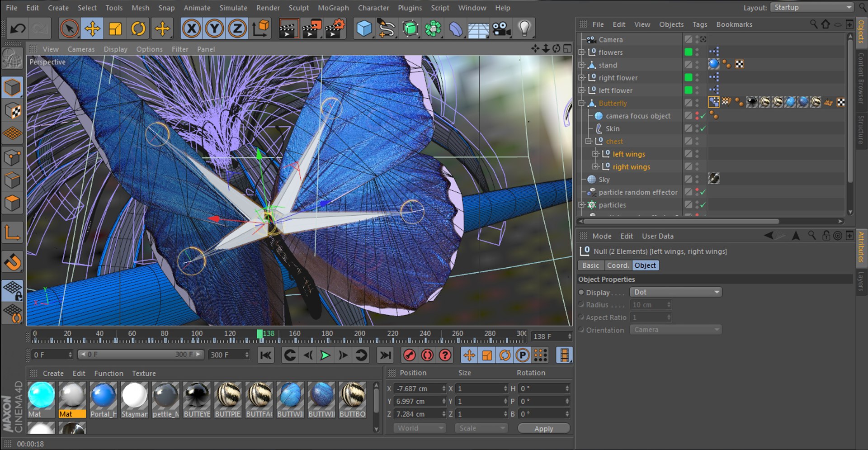868x450 pixels.
Task: Select the BUTTEYE material swatch
Action: pos(197,400)
